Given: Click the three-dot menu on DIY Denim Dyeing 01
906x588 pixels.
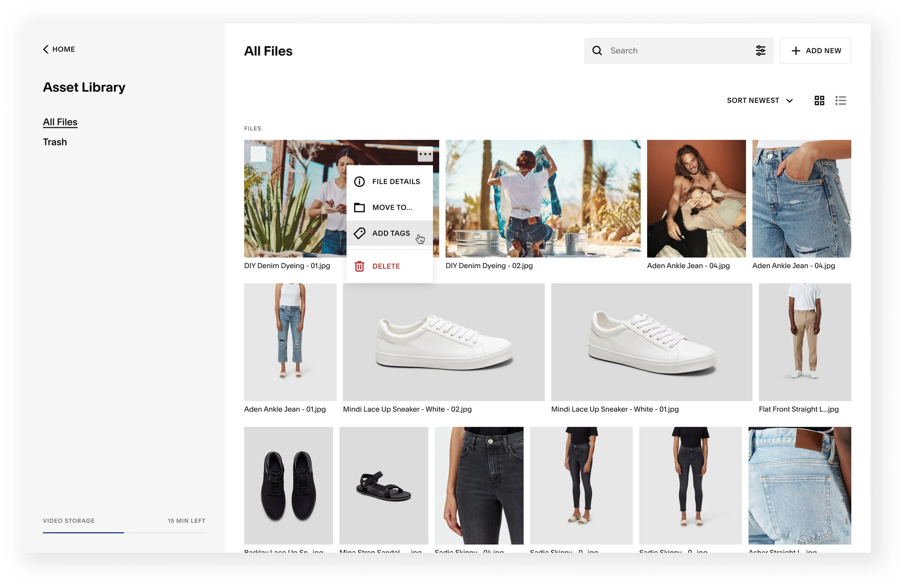Looking at the screenshot, I should 425,154.
